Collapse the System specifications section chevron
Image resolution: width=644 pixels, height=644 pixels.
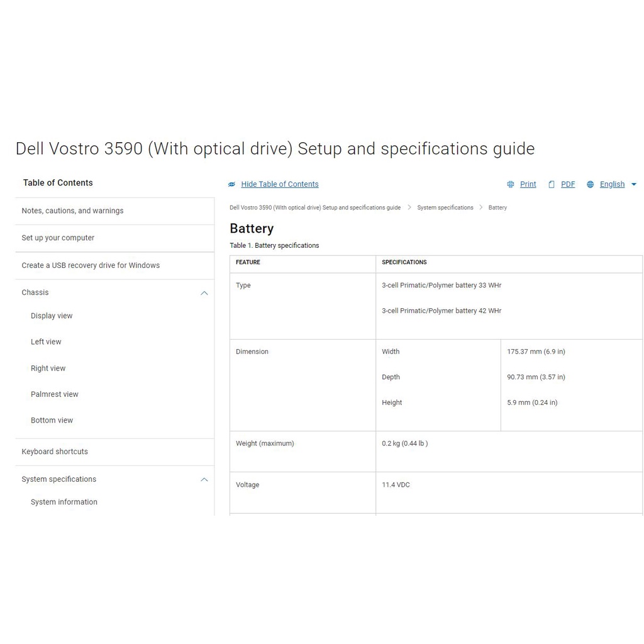coord(204,480)
